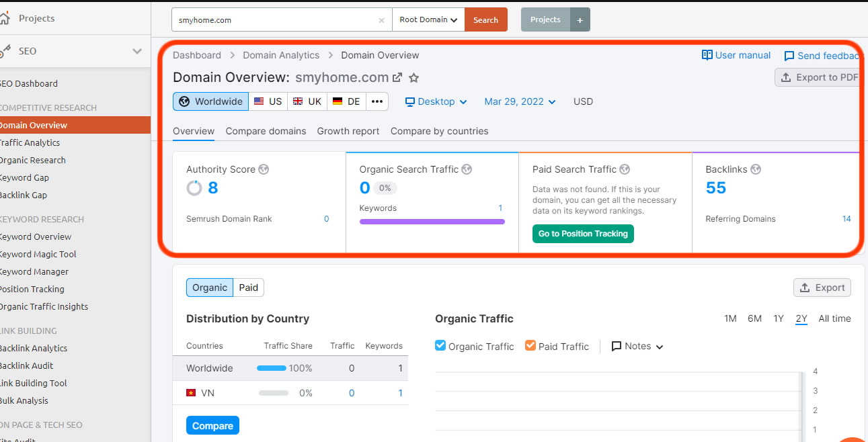Click the Vietnam flag in the country table
The width and height of the screenshot is (868, 442).
[x=191, y=393]
